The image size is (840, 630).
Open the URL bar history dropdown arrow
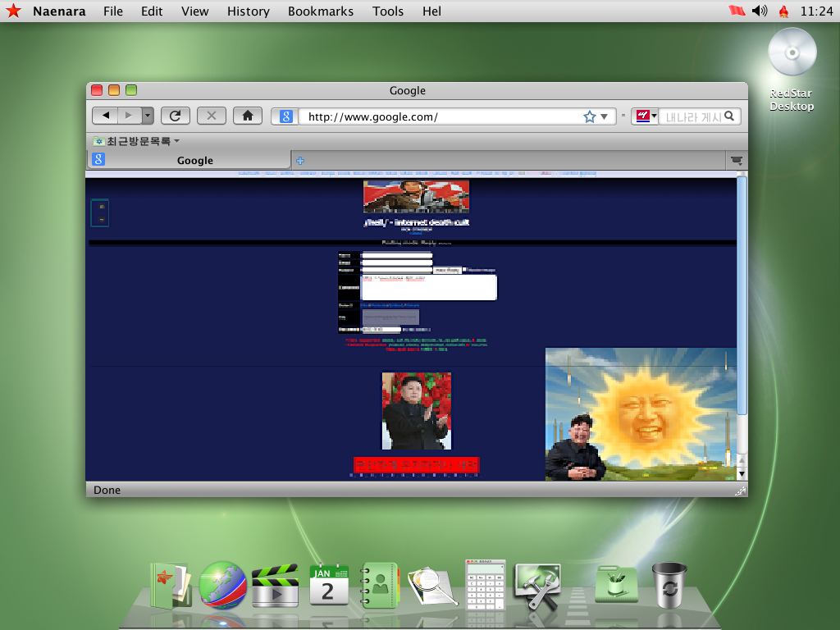click(605, 116)
